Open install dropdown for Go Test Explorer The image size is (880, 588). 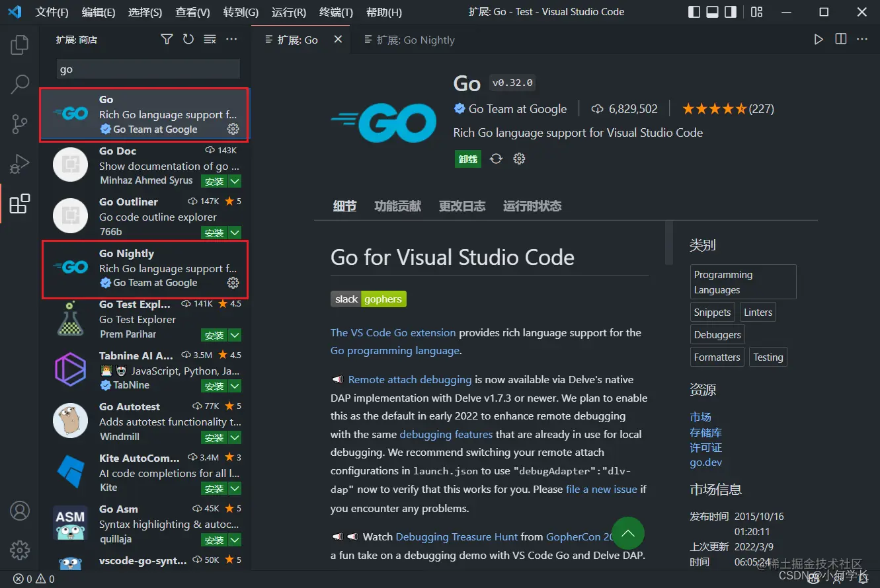(235, 335)
